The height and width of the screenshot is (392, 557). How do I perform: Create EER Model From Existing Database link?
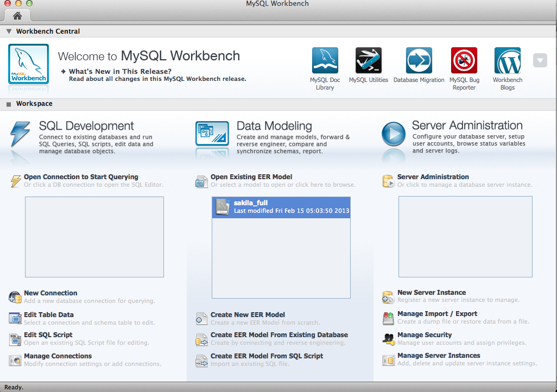tap(279, 335)
